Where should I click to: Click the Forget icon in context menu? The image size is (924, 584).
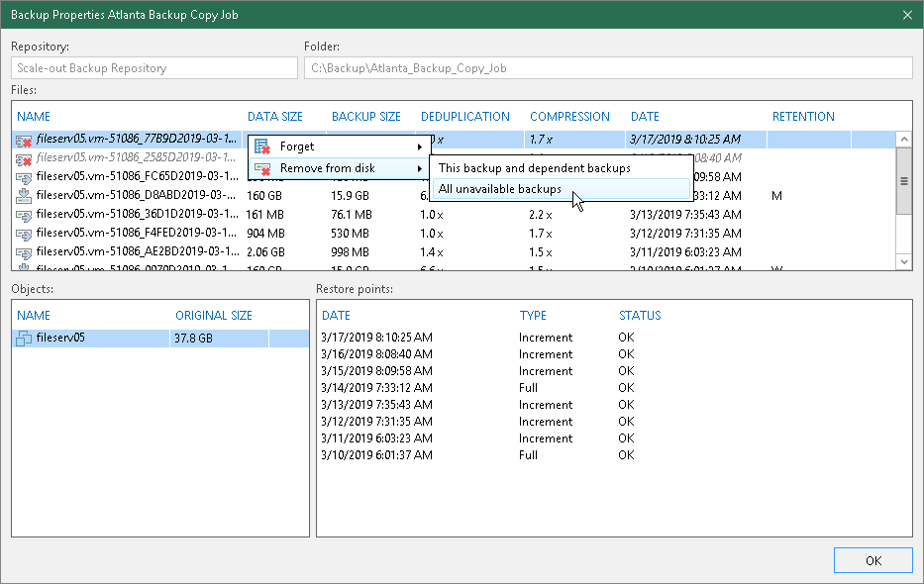point(262,146)
